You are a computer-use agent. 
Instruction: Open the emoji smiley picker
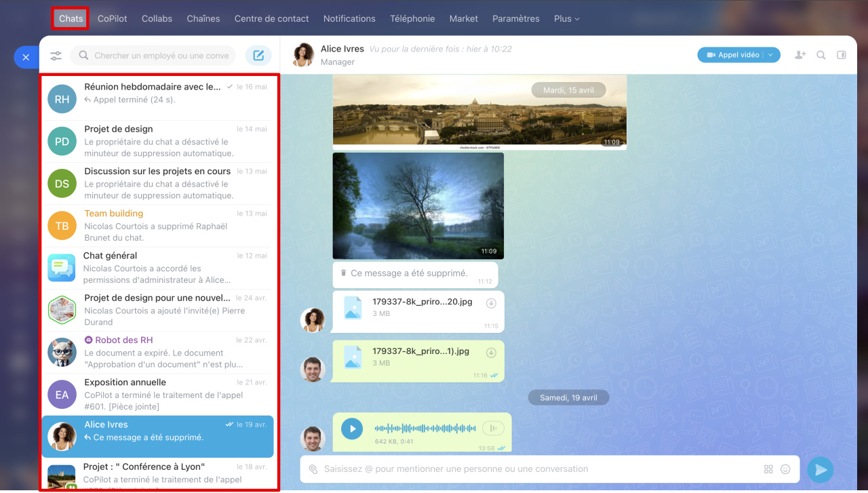(786, 469)
